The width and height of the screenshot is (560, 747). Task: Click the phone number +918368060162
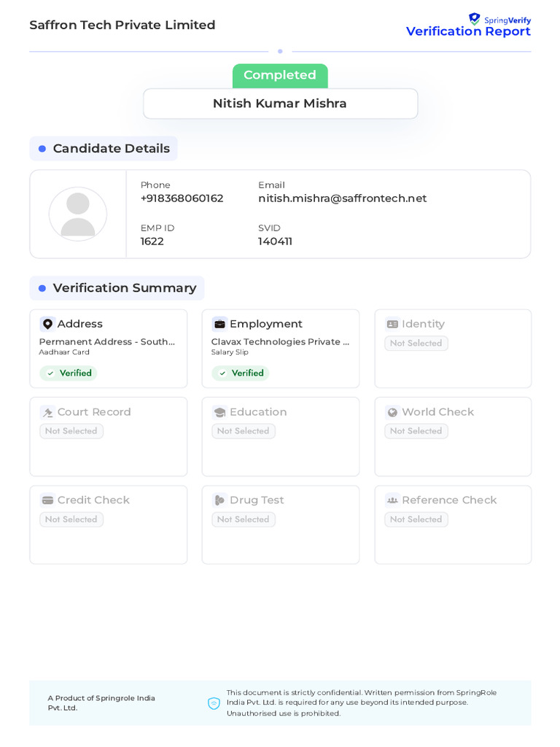(x=182, y=198)
